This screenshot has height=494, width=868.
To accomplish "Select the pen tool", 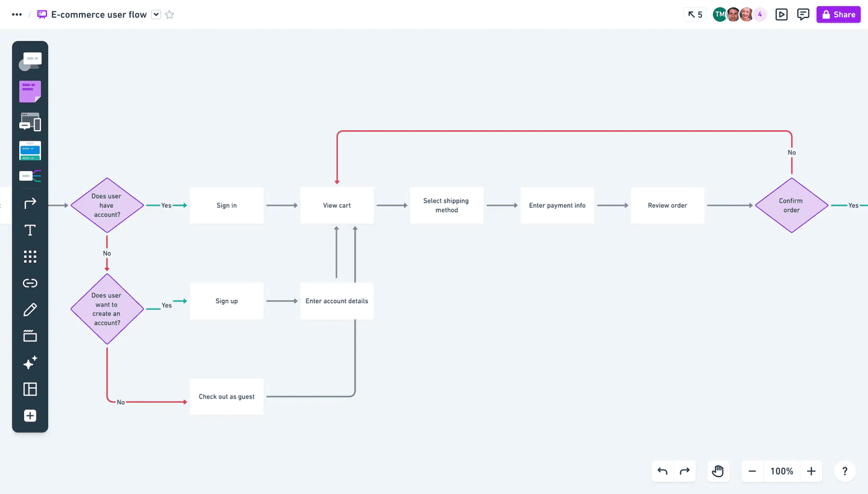I will coord(29,309).
